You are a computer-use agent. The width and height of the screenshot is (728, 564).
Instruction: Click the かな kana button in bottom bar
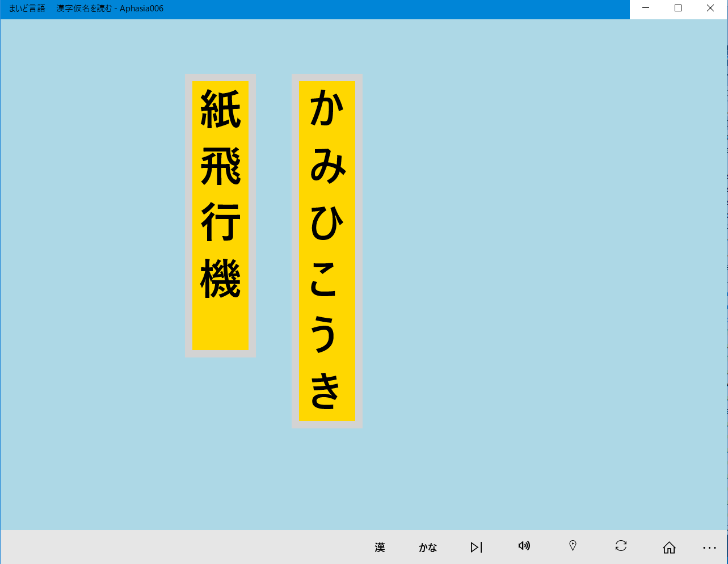(x=428, y=547)
